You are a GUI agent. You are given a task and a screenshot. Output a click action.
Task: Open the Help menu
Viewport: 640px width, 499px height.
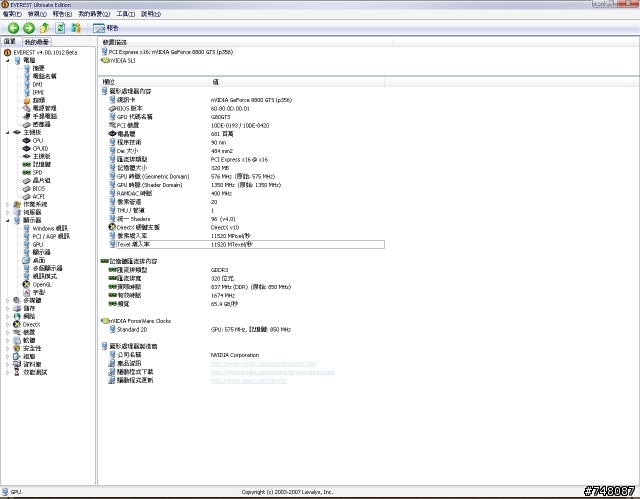point(151,14)
